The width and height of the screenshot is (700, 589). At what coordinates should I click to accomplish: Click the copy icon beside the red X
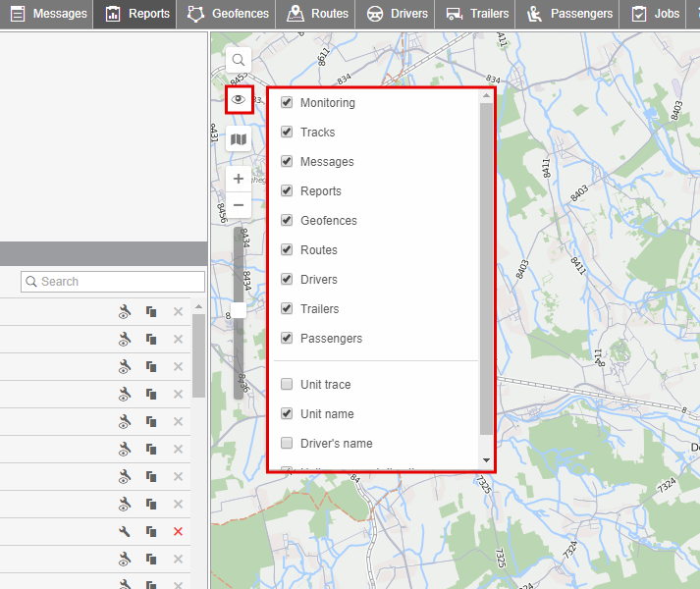coord(151,531)
